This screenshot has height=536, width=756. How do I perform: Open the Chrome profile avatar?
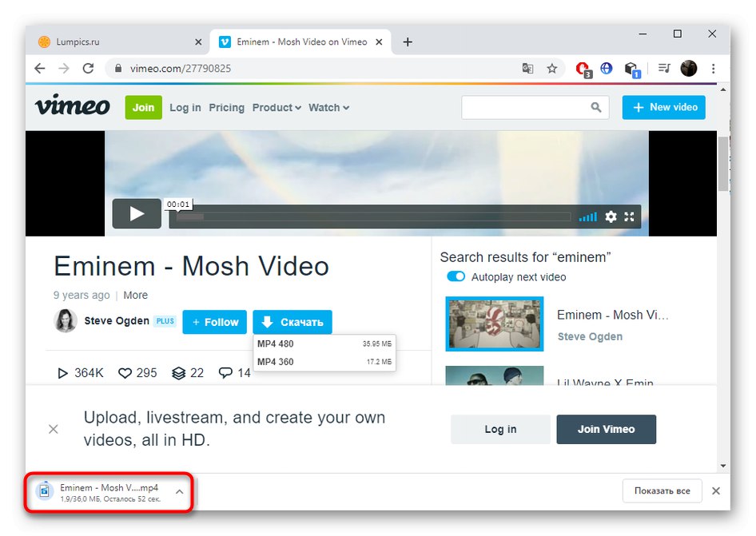coord(689,69)
